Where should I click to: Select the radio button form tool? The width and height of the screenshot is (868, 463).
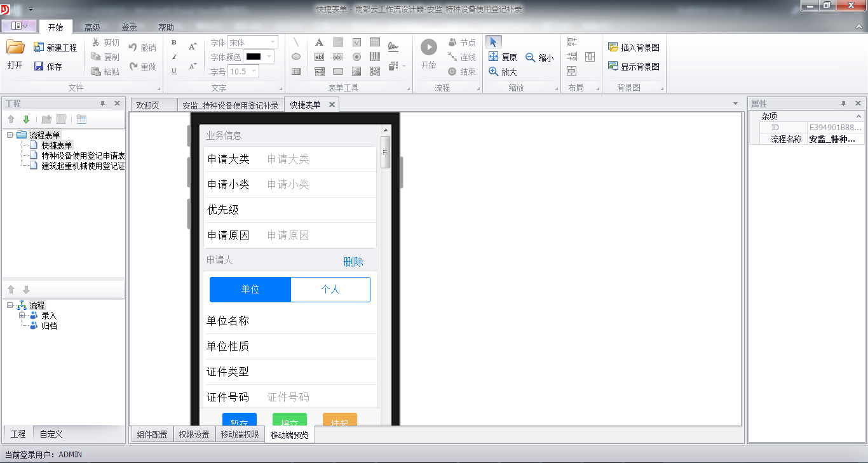point(356,57)
